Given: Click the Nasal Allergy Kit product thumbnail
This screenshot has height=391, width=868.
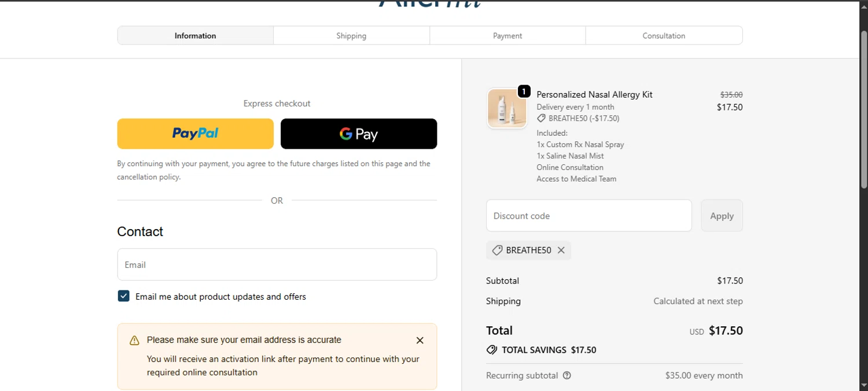Looking at the screenshot, I should click(507, 109).
